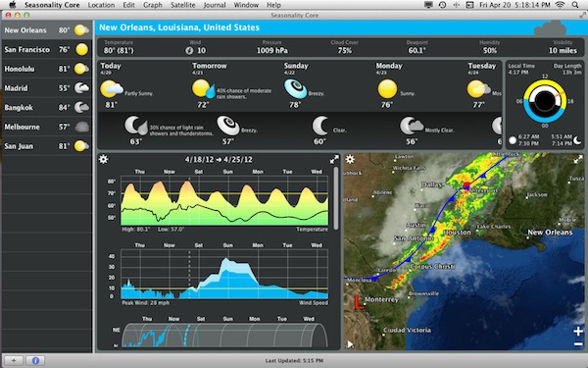This screenshot has height=368, width=588.
Task: Play the satellite map animation
Action: pyautogui.click(x=350, y=344)
